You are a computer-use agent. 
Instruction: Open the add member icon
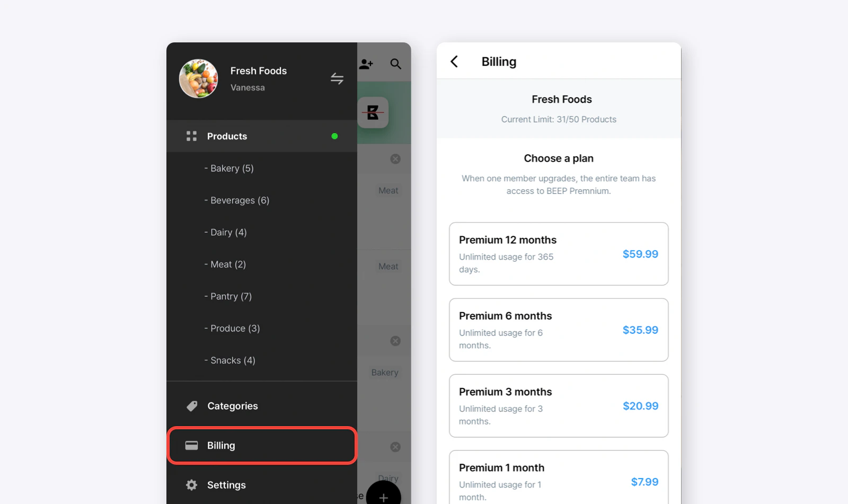(366, 64)
